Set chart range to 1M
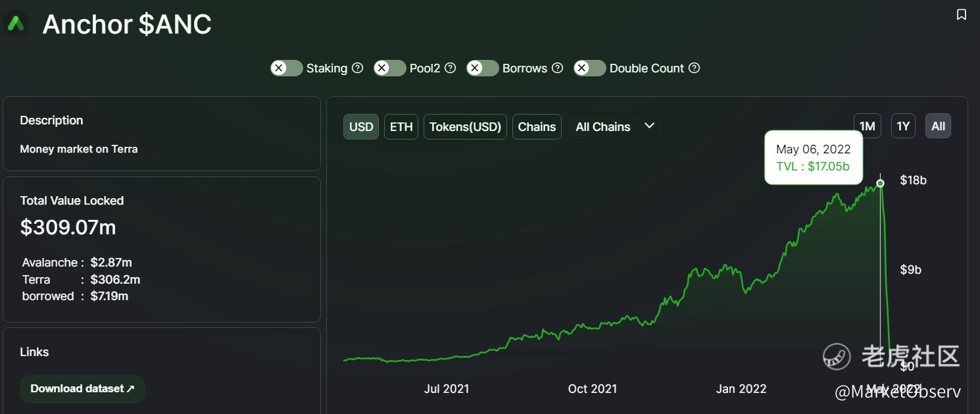This screenshot has height=414, width=980. pyautogui.click(x=868, y=126)
